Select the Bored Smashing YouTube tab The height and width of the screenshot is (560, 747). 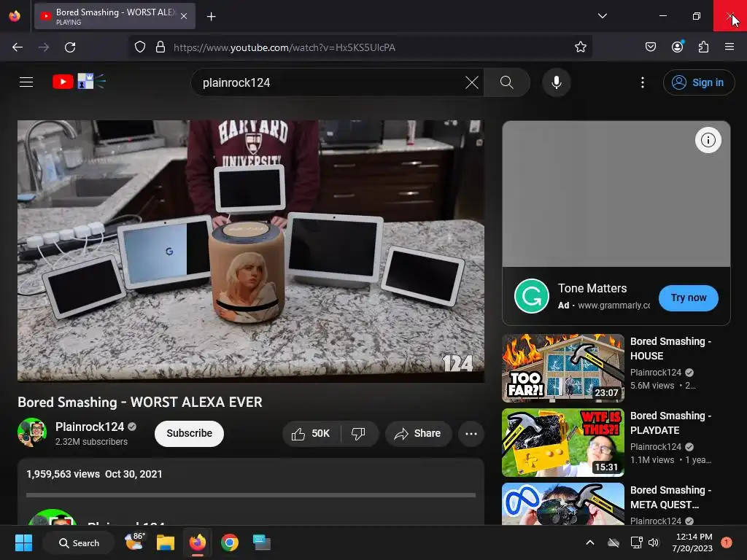[x=115, y=16]
